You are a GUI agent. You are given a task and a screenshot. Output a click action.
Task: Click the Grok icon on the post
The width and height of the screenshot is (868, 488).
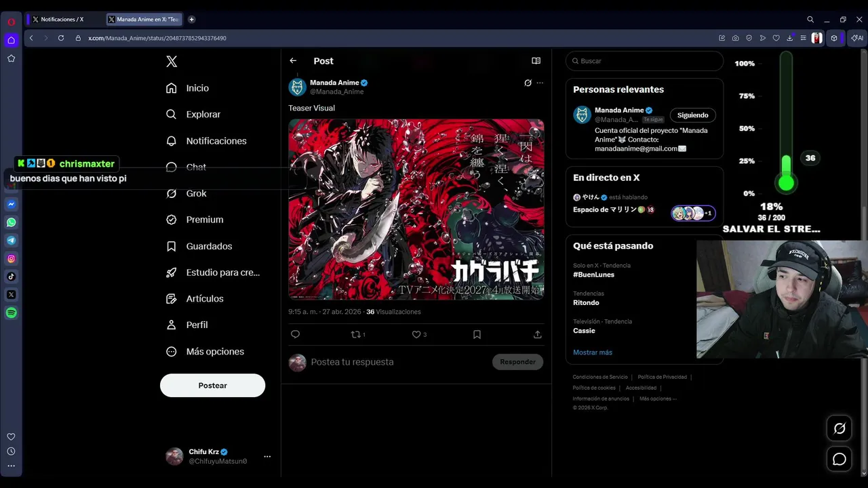coord(528,83)
